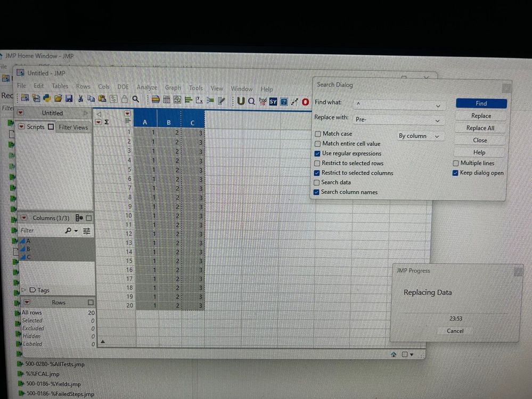Open the Cols menu
The image size is (532, 399).
(x=104, y=87)
